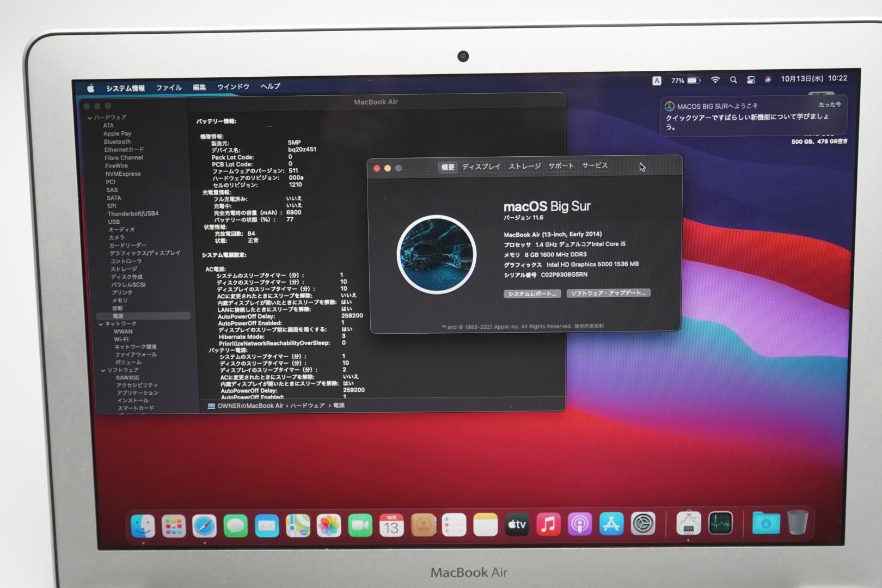Open the 編集 menu
Image resolution: width=882 pixels, height=588 pixels.
tap(199, 87)
